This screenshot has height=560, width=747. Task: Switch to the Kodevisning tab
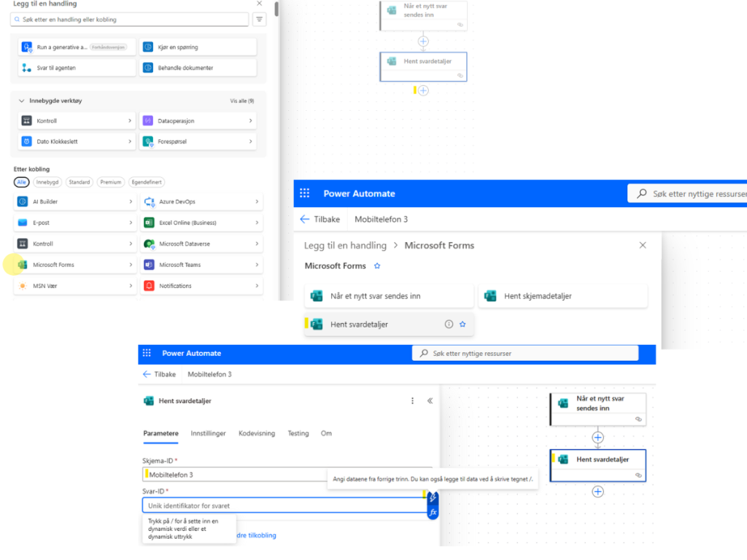(x=257, y=433)
